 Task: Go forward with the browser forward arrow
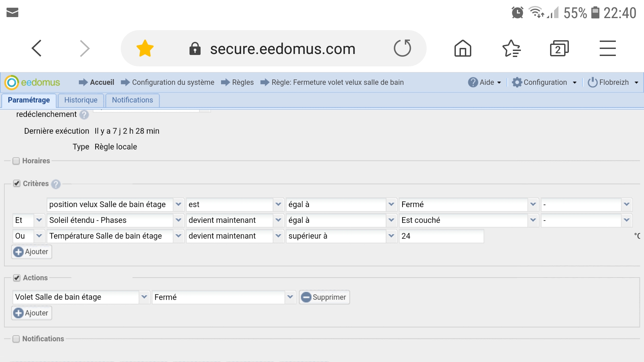click(x=85, y=48)
